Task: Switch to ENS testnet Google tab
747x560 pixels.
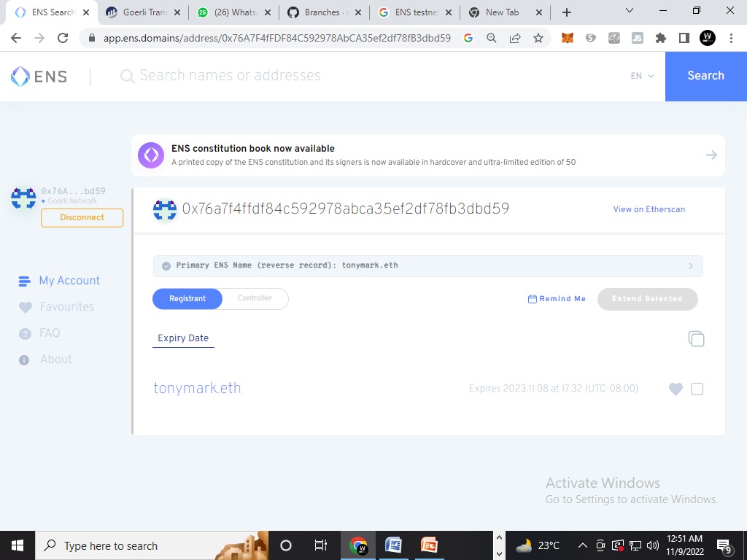Action: click(414, 12)
